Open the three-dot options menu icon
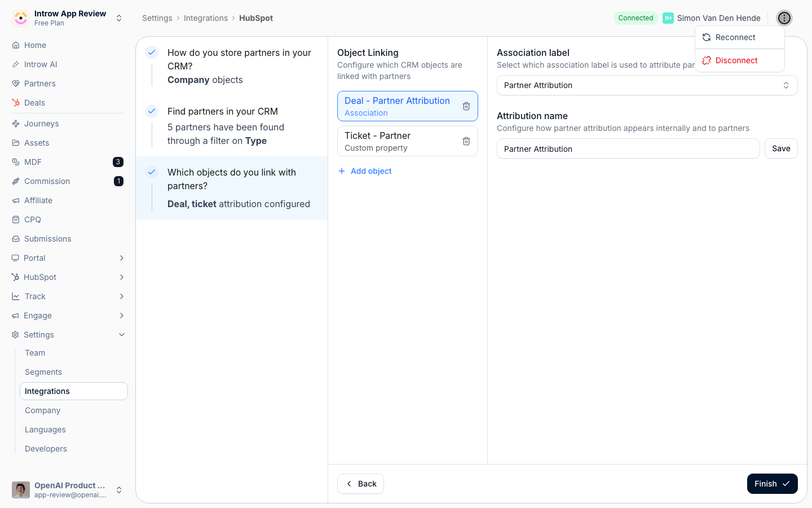The height and width of the screenshot is (508, 812). tap(784, 18)
